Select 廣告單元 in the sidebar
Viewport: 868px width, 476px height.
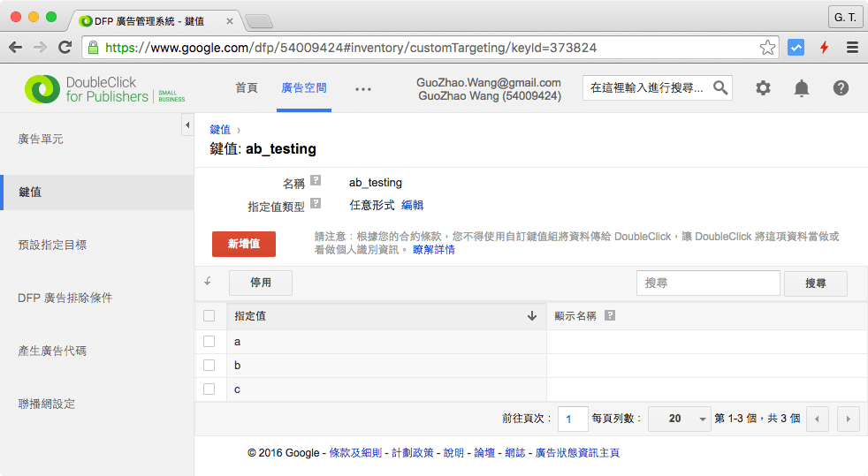click(x=41, y=140)
